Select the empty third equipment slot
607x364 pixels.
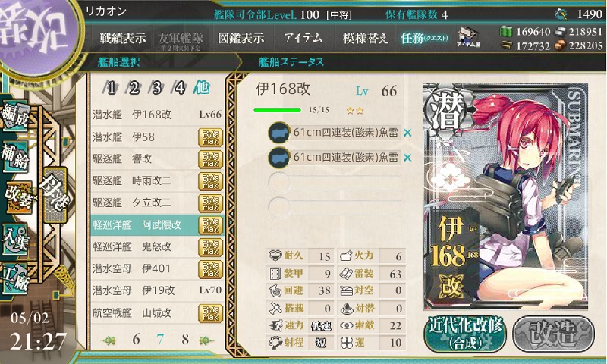point(335,181)
